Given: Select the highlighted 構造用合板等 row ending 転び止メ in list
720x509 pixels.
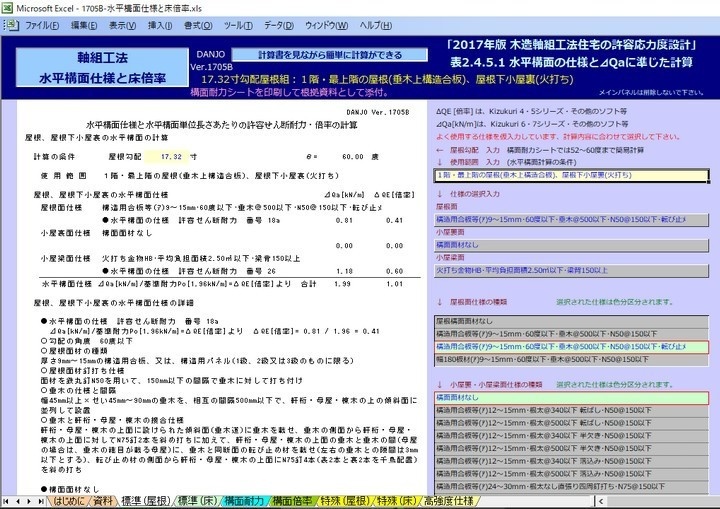Looking at the screenshot, I should tap(571, 347).
